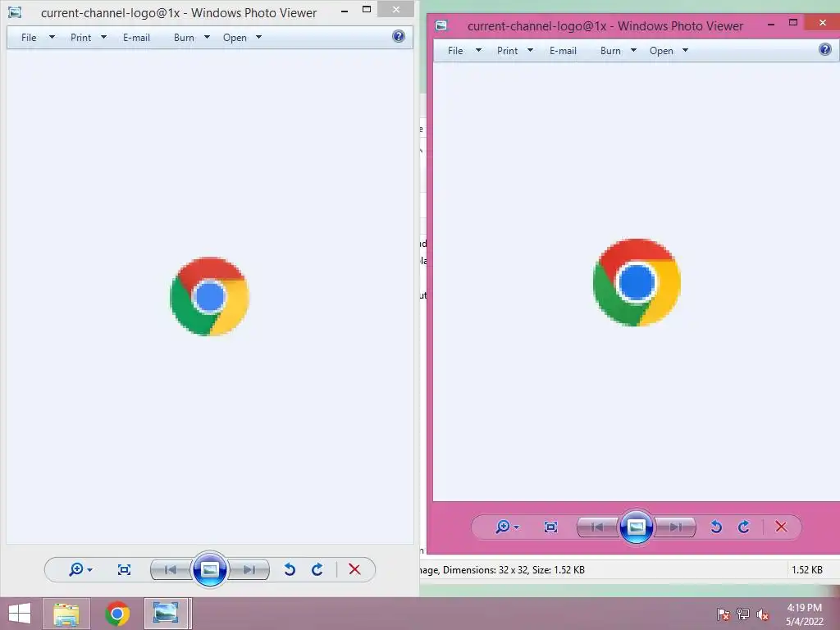The image size is (840, 630).
Task: Minimize the pink Photo Viewer window
Action: click(x=771, y=24)
